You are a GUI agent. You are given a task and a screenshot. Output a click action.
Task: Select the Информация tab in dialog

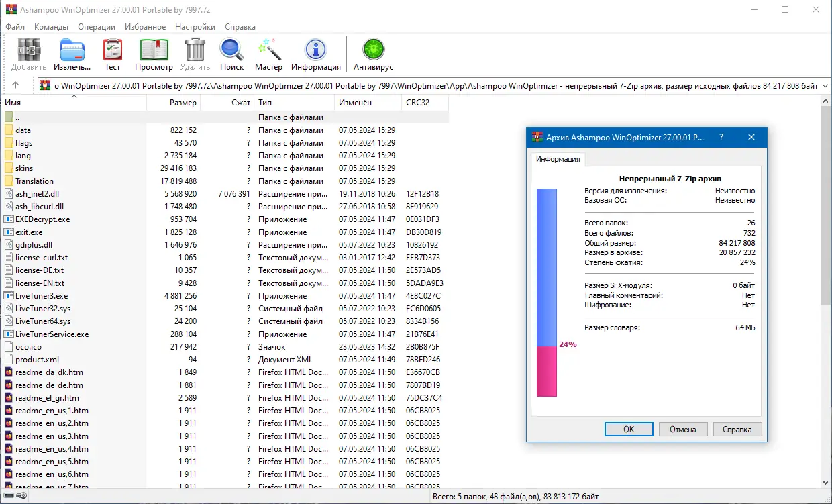[x=558, y=159]
